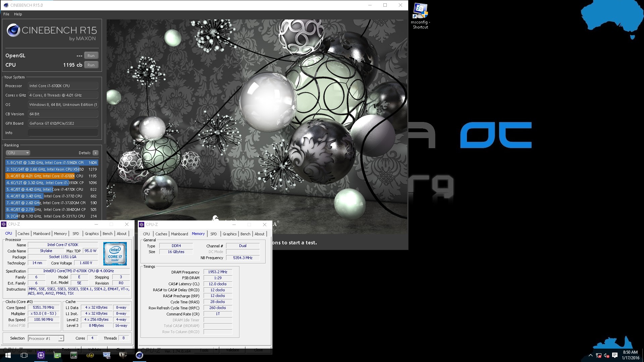Select the i7-3930K ranking entry
644x362 pixels.
click(x=52, y=183)
